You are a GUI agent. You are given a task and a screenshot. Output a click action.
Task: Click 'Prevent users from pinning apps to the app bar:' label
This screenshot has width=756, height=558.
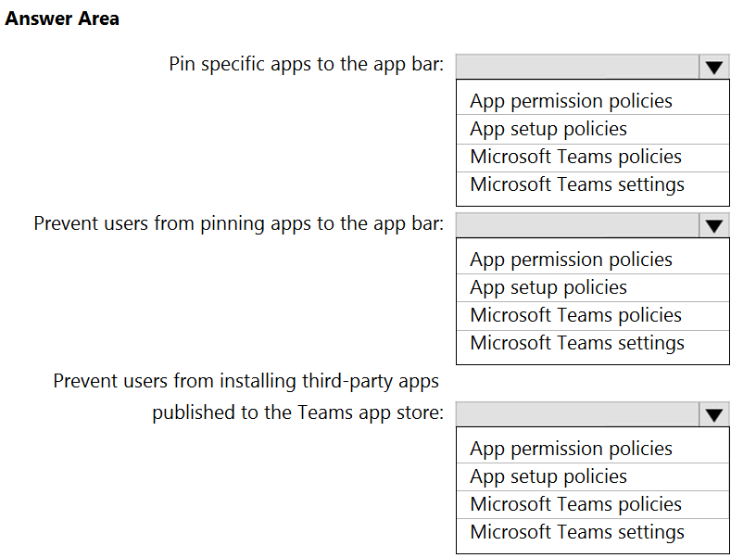[239, 223]
